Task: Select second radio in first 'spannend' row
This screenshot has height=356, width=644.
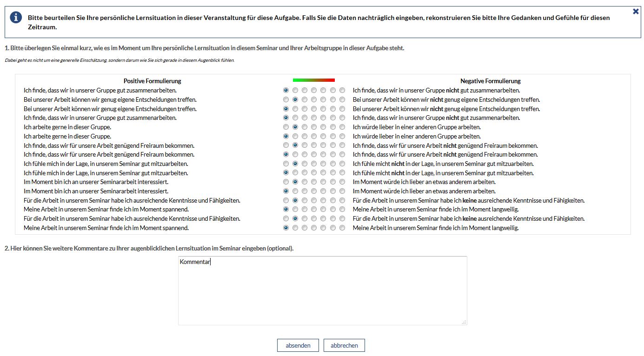Action: pos(295,209)
